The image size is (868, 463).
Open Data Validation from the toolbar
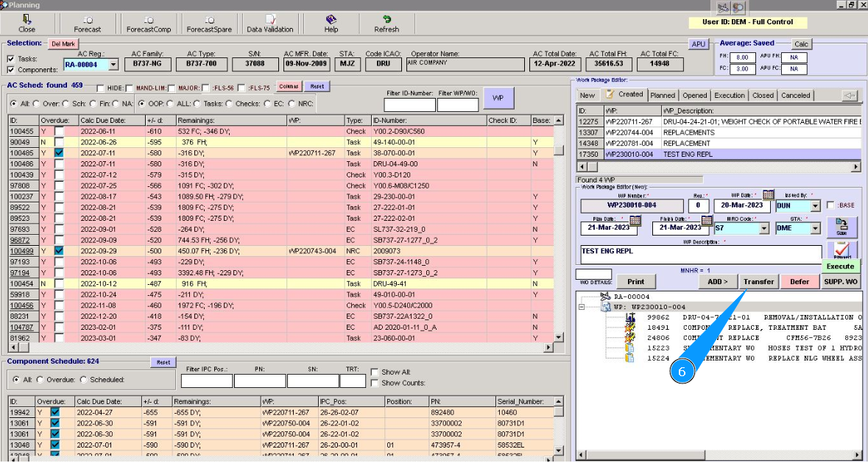(x=270, y=23)
